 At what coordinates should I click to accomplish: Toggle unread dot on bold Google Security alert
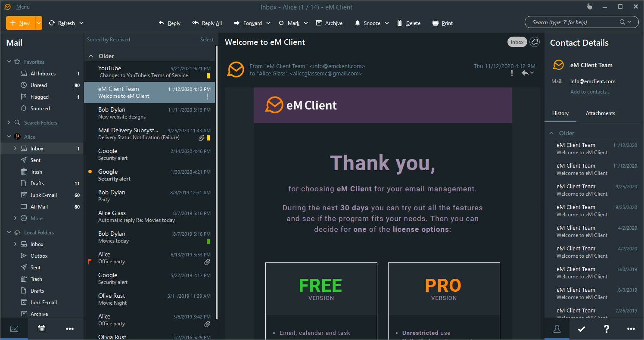point(90,172)
